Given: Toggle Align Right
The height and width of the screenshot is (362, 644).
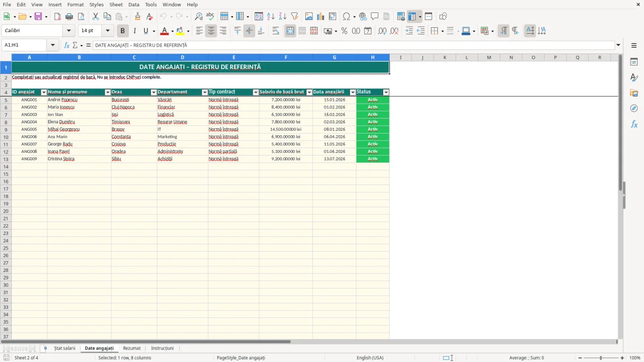Looking at the screenshot, I should pos(223,31).
